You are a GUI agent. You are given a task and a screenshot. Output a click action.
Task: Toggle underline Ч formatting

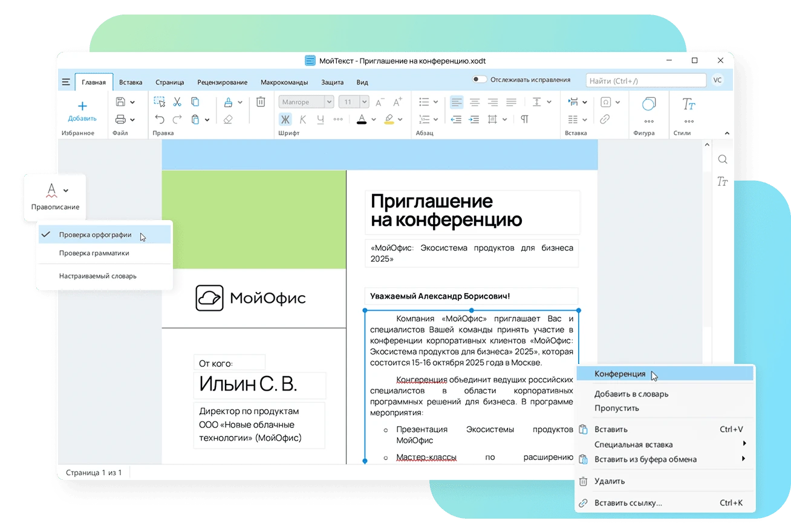321,120
